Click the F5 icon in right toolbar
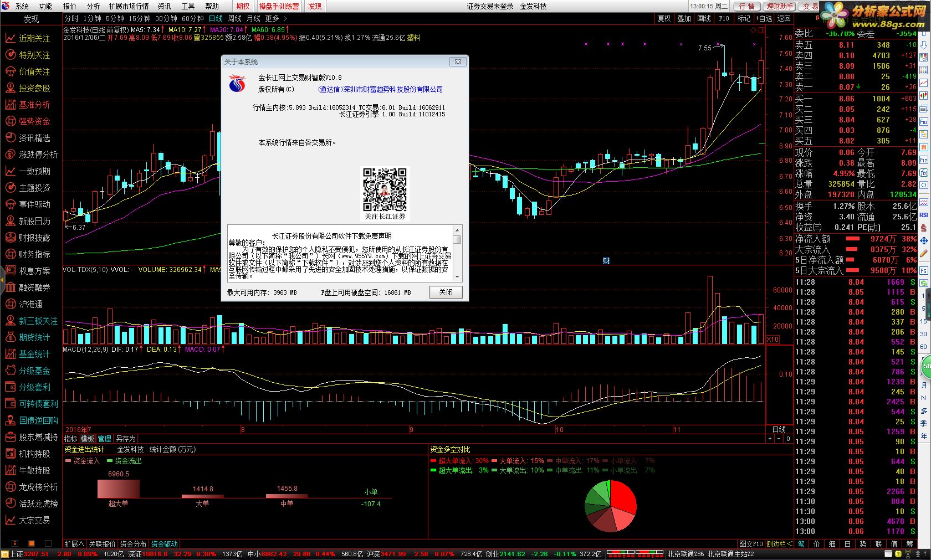This screenshot has height=560, width=931. pos(924,271)
